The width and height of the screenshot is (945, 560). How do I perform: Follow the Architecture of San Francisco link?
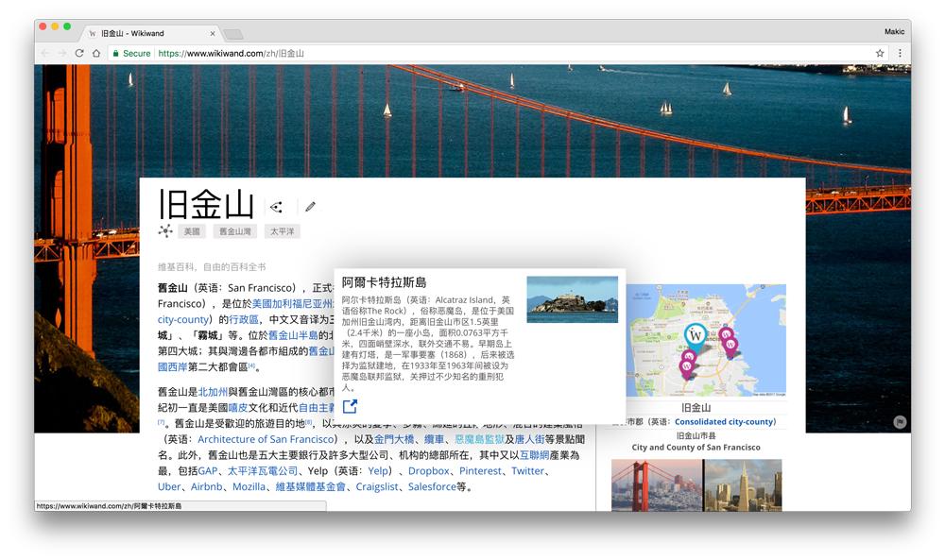pyautogui.click(x=266, y=439)
